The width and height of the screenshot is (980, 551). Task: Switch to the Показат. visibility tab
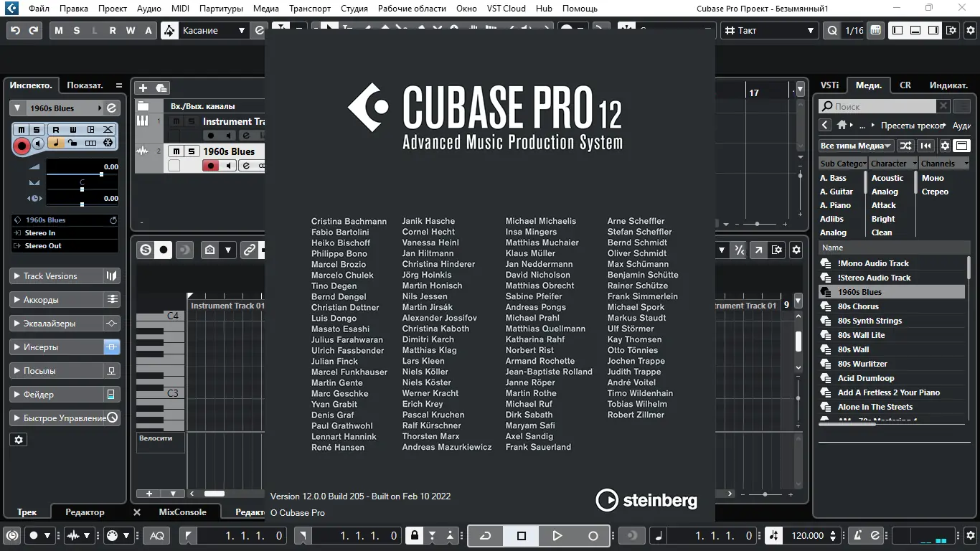85,85
